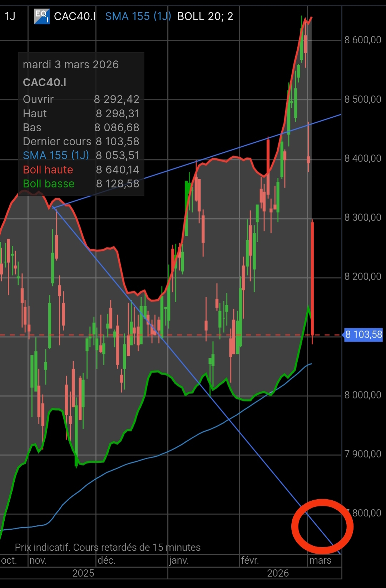Click the 'janv.' month label on time axis
This screenshot has width=386, height=588.
(179, 560)
